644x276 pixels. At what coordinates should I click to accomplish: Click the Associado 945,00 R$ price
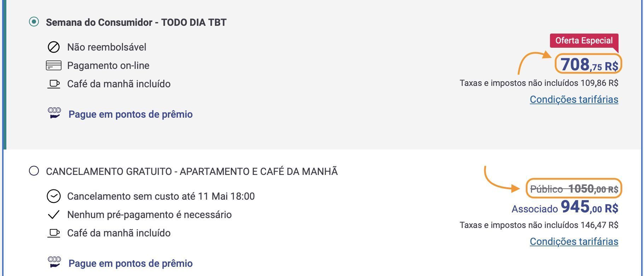(565, 207)
